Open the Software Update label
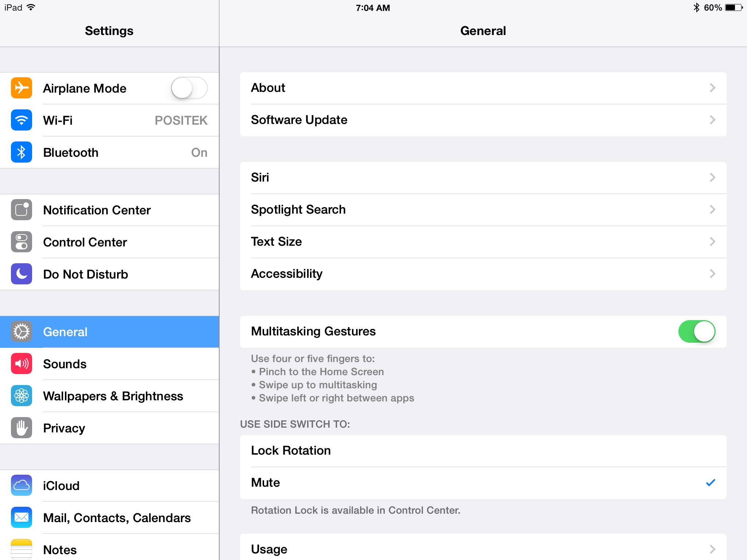The width and height of the screenshot is (747, 560). pos(299,120)
